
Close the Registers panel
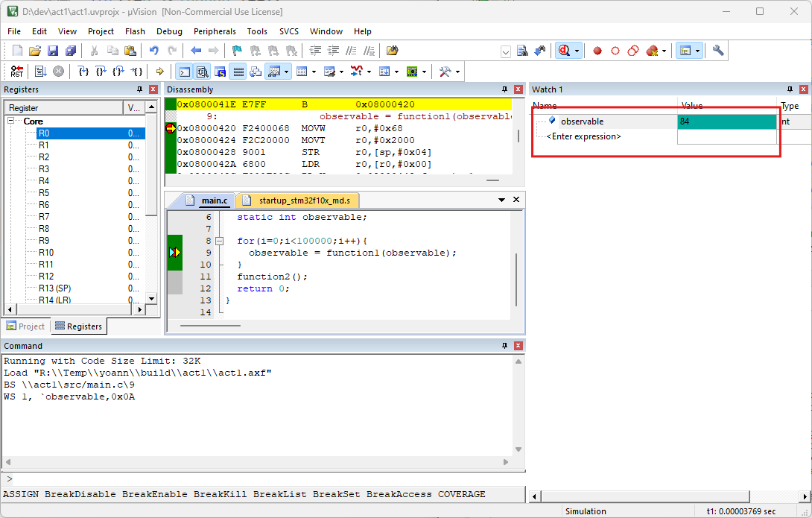(153, 89)
